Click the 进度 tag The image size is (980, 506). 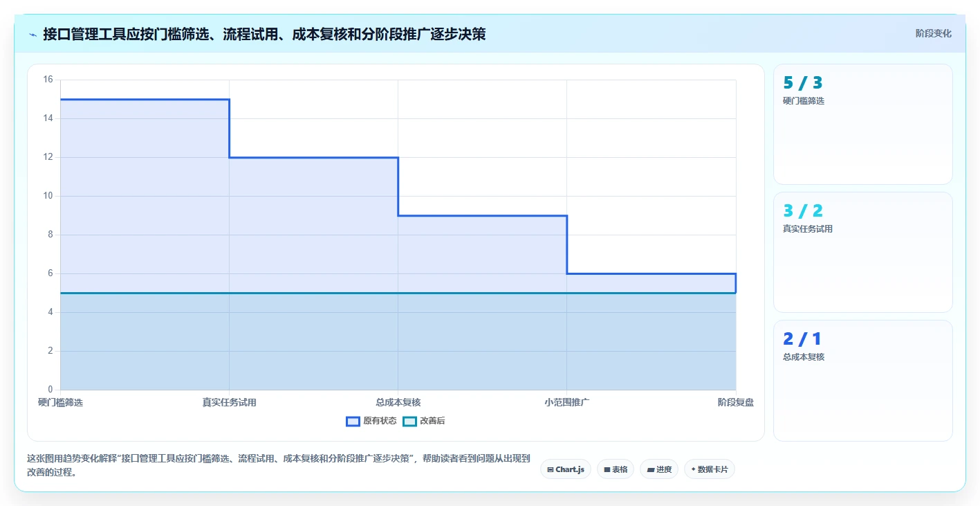659,469
